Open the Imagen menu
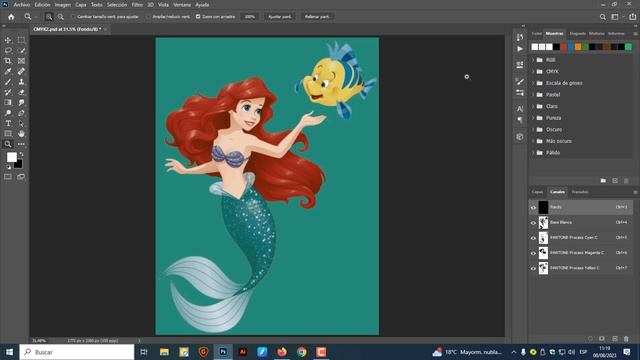This screenshot has height=360, width=640. point(62,5)
